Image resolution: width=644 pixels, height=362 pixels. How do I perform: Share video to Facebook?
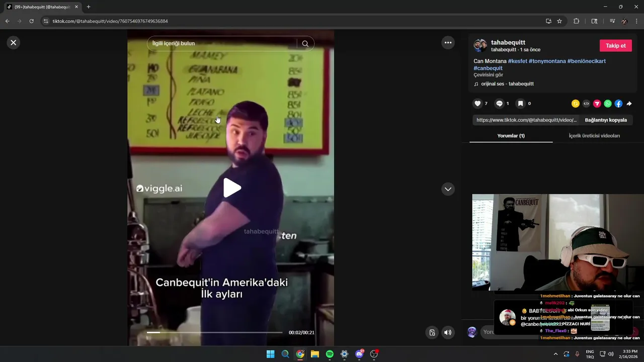click(x=618, y=104)
